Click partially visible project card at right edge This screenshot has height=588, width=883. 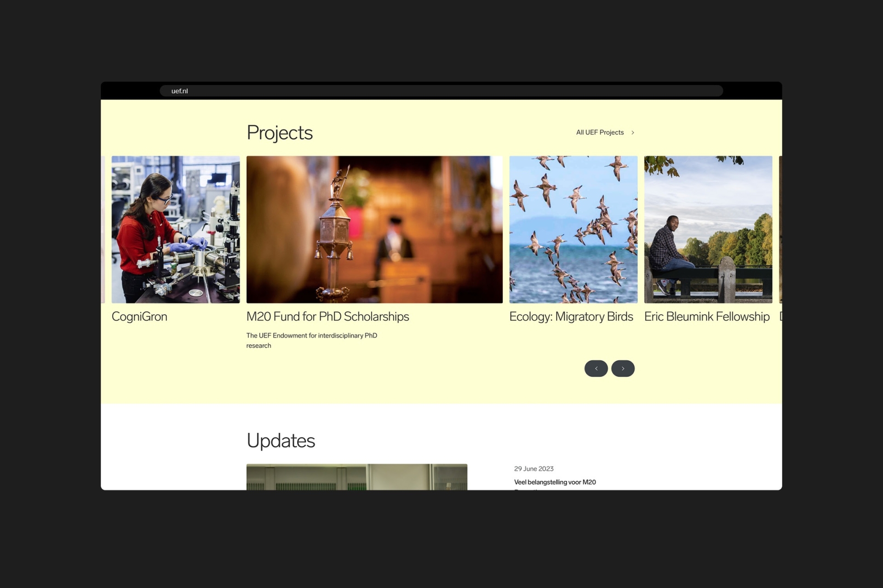click(x=780, y=229)
